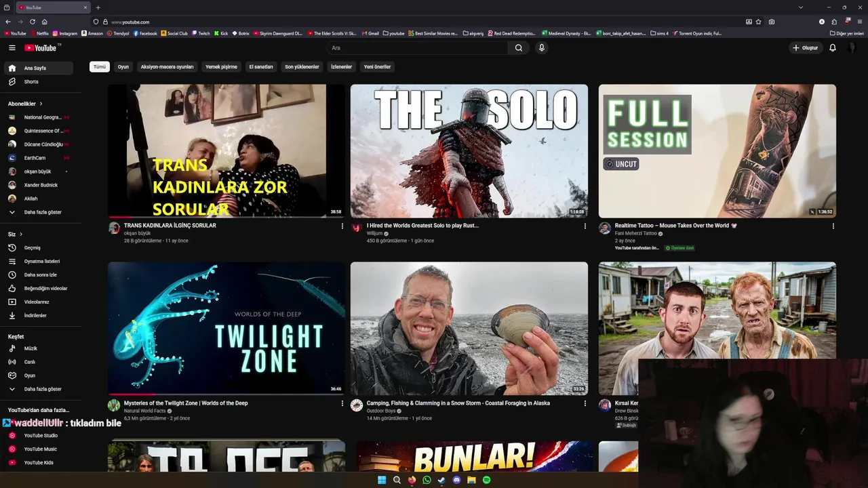
Task: Open National Geographic subscription
Action: coord(38,117)
